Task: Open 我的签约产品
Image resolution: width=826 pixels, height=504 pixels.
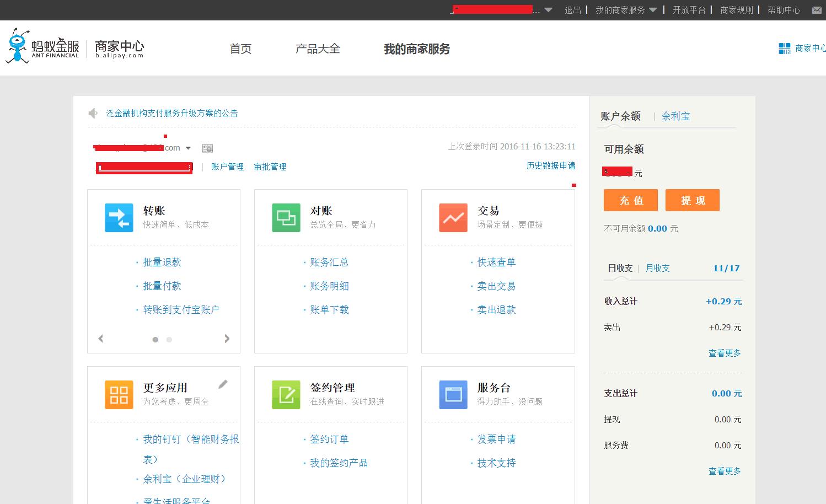Action: click(x=339, y=463)
